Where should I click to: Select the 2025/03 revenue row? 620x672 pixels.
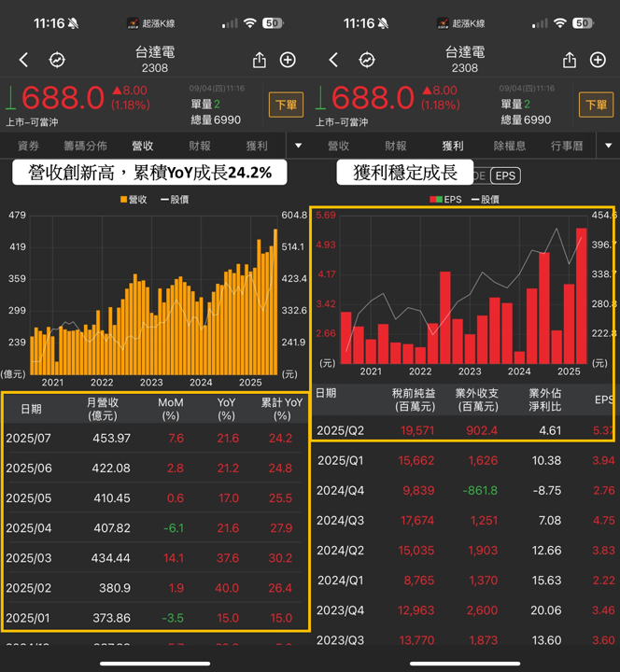pyautogui.click(x=155, y=558)
